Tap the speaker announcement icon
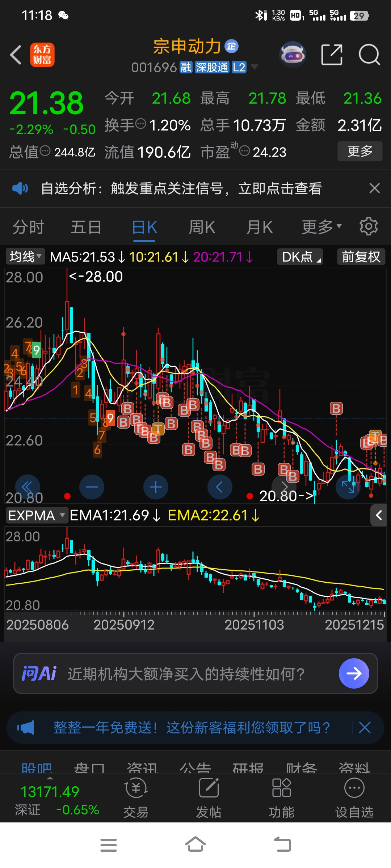 tap(20, 188)
